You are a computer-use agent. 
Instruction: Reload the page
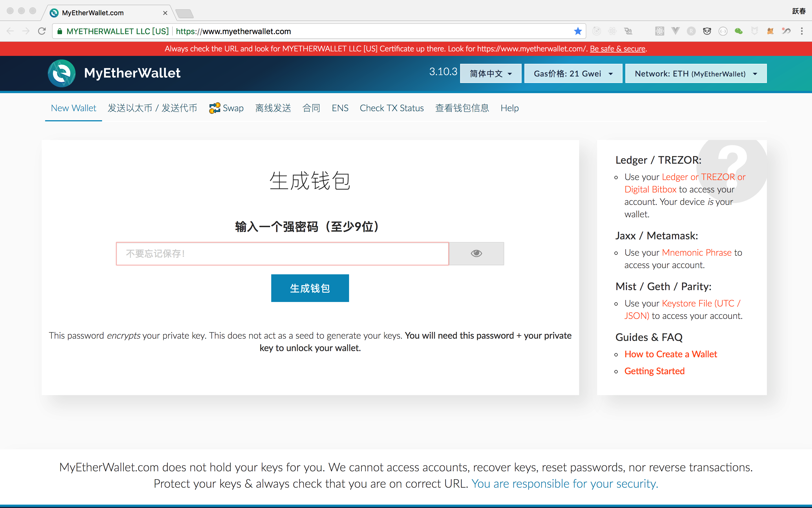[42, 31]
